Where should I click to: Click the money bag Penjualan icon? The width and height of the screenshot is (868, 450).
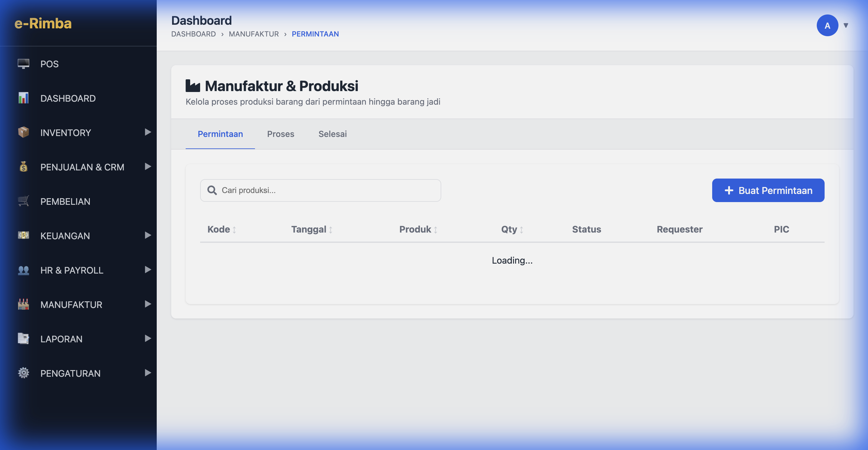click(x=23, y=167)
